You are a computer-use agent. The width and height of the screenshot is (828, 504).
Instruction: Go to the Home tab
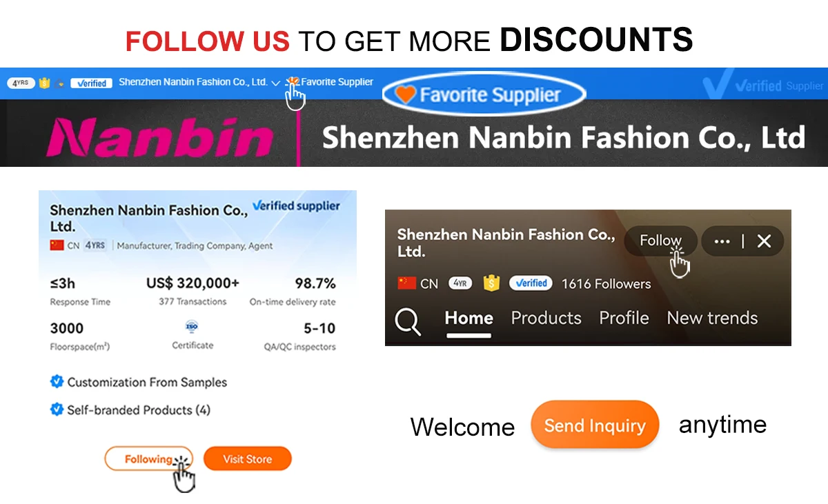tap(469, 318)
